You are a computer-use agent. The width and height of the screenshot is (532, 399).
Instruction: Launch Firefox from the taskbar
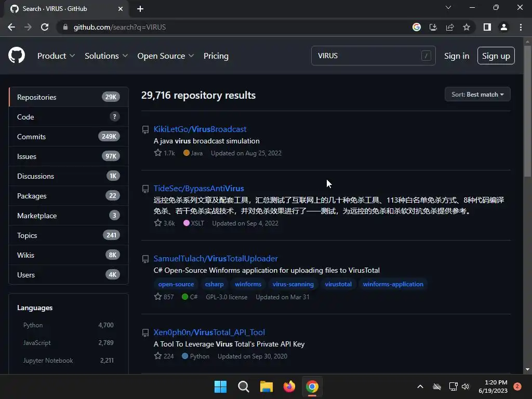(x=289, y=387)
